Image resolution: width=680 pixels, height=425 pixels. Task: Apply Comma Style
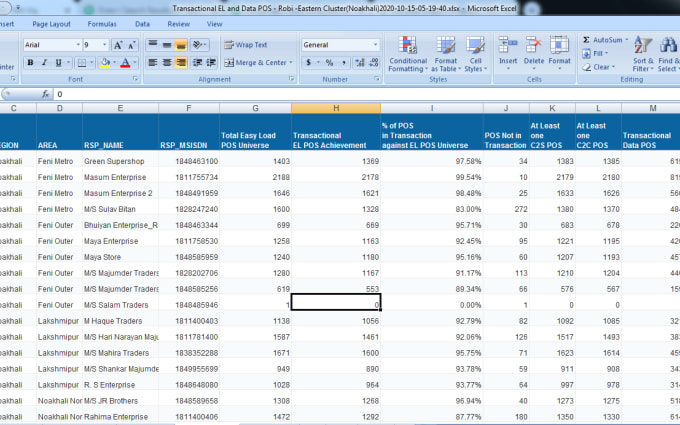pyautogui.click(x=343, y=63)
